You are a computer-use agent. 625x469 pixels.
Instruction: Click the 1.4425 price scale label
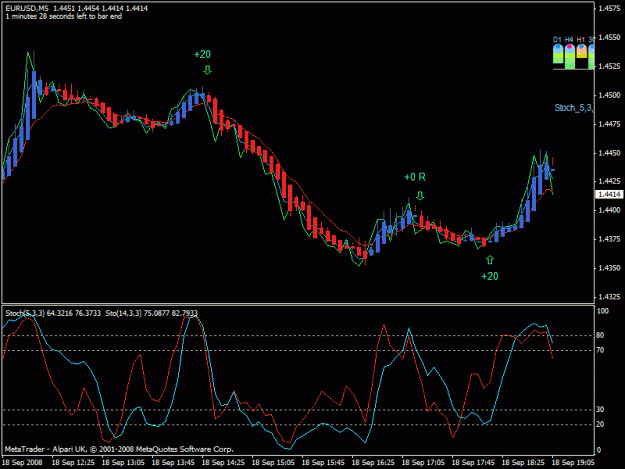(609, 181)
